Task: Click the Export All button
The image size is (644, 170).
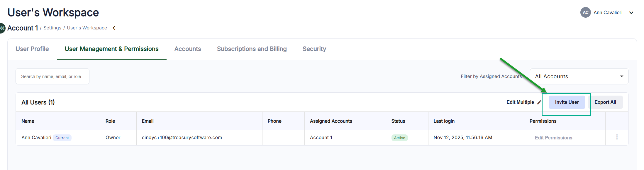Action: 605,102
